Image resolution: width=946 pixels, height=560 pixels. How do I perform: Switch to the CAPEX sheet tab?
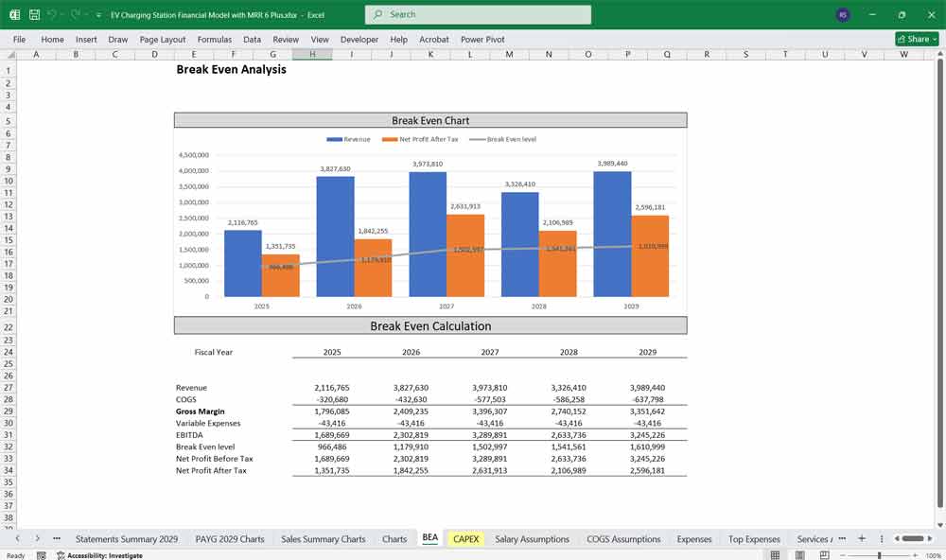click(466, 538)
